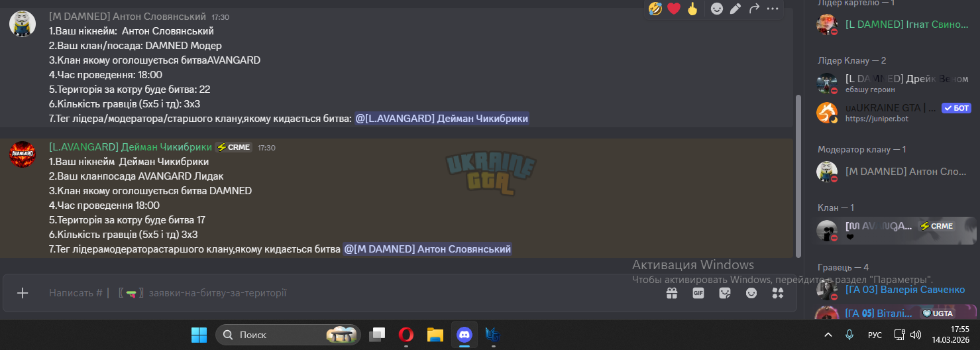Click the taskbar Поиск search box
The image size is (980, 350).
click(x=288, y=335)
